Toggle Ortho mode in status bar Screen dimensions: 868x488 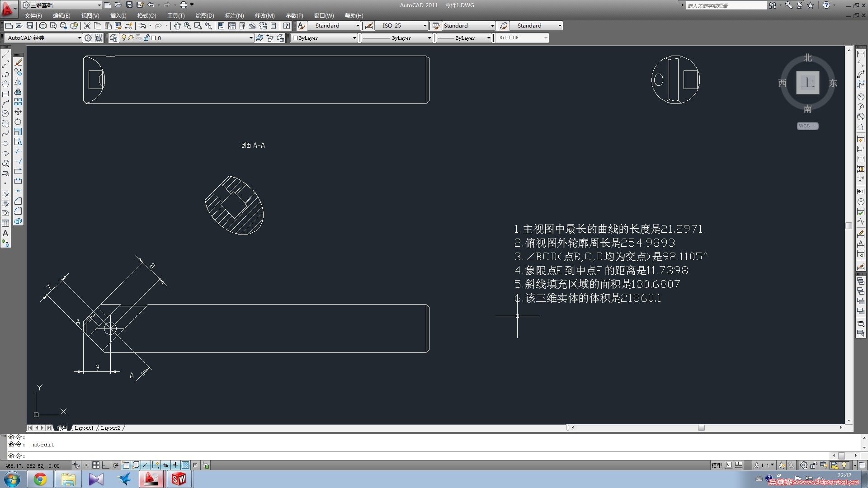[x=105, y=465]
